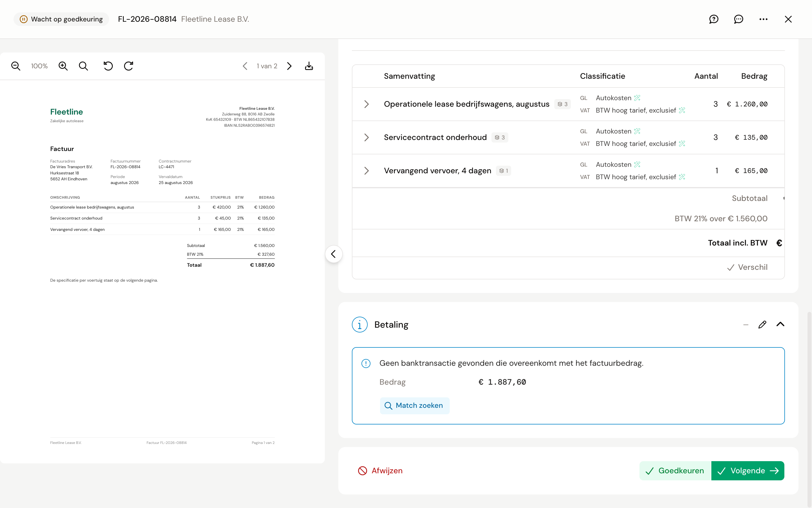Click AI wand beside Autokosten, Vervangend vervoer
This screenshot has height=508, width=812.
click(x=637, y=164)
